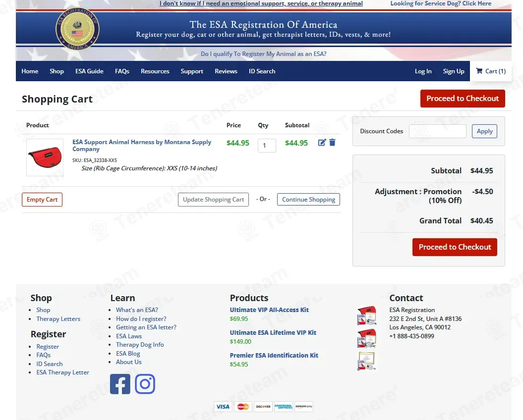Open 'Getting an ESA letter?' footer link

[x=146, y=327]
